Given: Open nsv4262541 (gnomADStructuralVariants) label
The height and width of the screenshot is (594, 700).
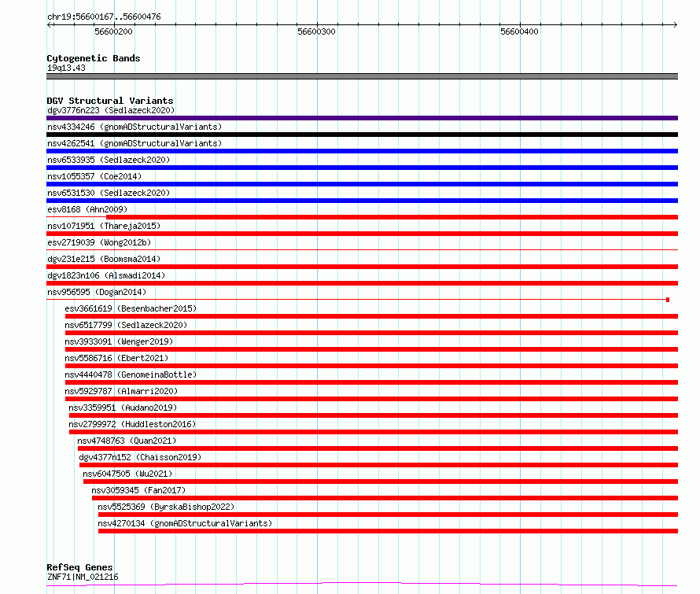Looking at the screenshot, I should pos(134,143).
